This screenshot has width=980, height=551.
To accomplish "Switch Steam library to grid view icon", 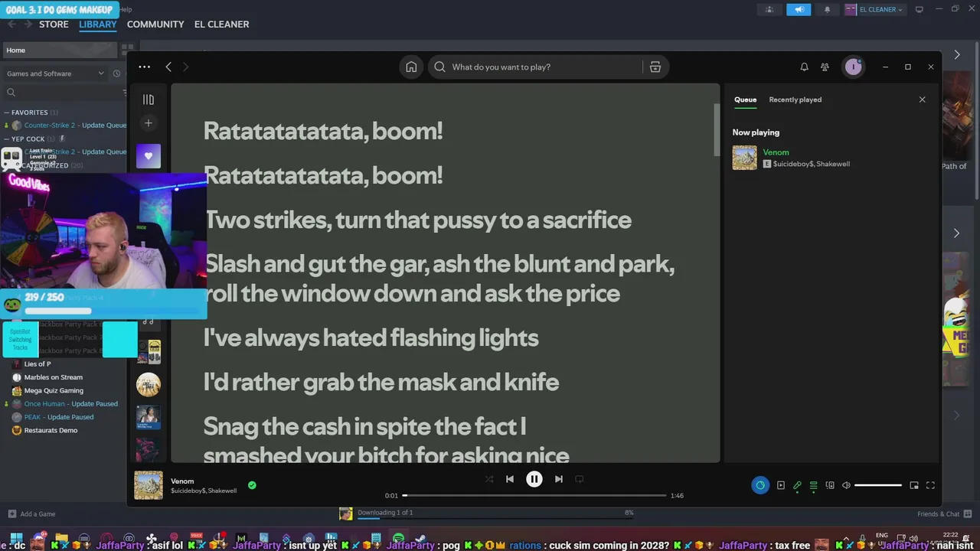I will (x=128, y=50).
